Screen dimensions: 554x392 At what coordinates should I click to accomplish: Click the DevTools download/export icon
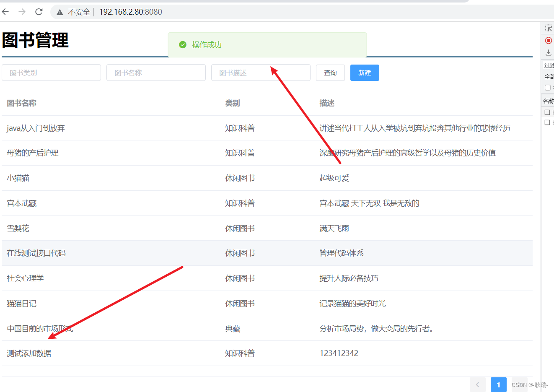coord(548,52)
